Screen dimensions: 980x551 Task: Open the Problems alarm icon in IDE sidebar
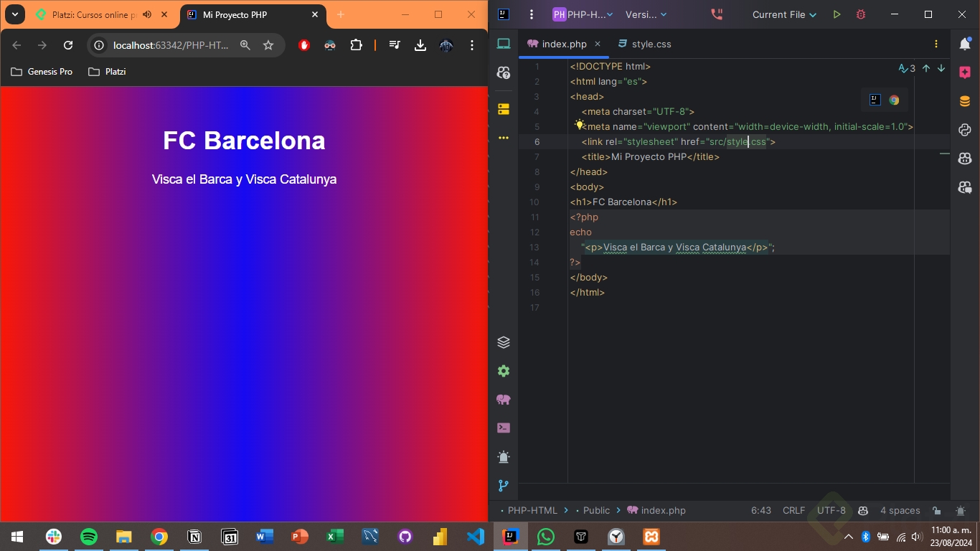[x=504, y=457]
